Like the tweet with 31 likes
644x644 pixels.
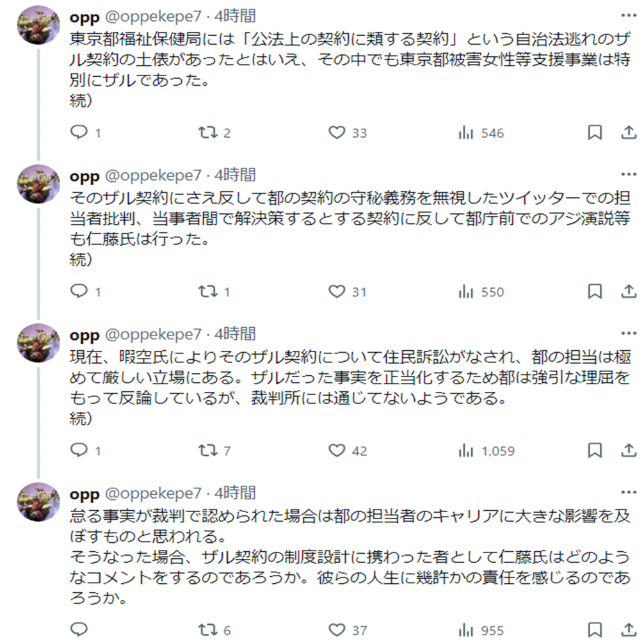(x=337, y=292)
